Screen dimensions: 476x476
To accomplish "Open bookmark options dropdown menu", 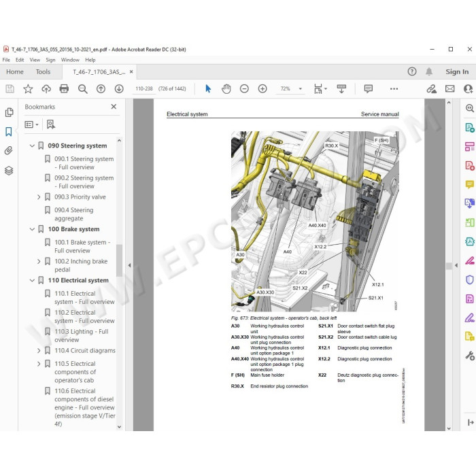I will [x=31, y=124].
